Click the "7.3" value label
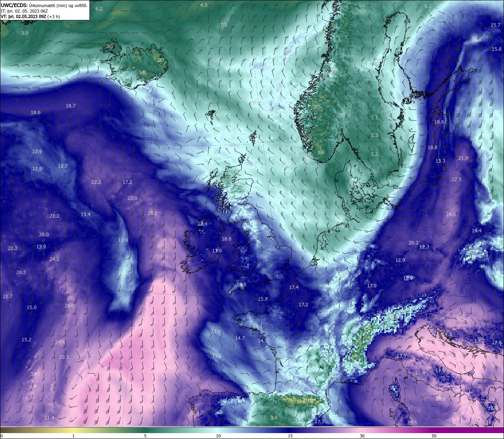The image size is (504, 439). (223, 25)
